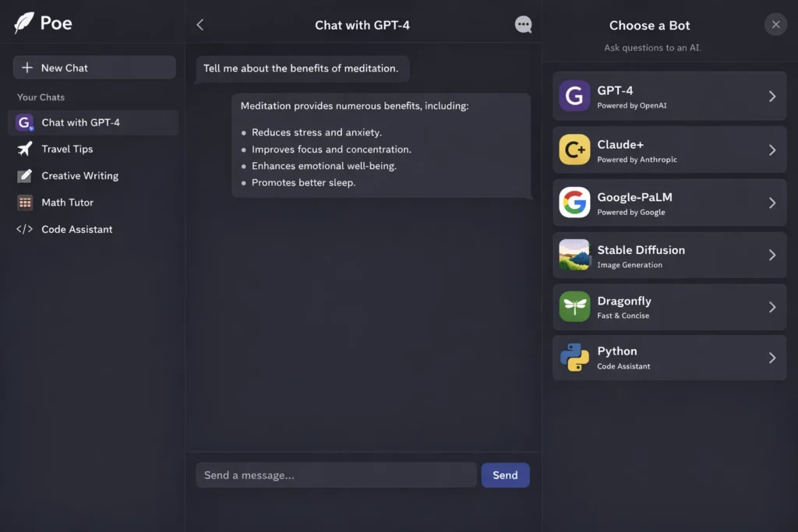The image size is (798, 532).
Task: Open the Dragonfly bot details chevron
Action: click(x=771, y=306)
